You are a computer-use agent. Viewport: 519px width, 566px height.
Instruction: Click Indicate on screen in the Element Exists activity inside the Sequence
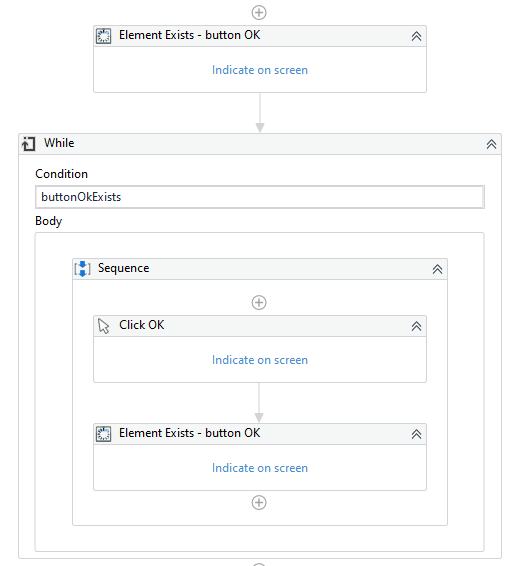click(x=260, y=468)
